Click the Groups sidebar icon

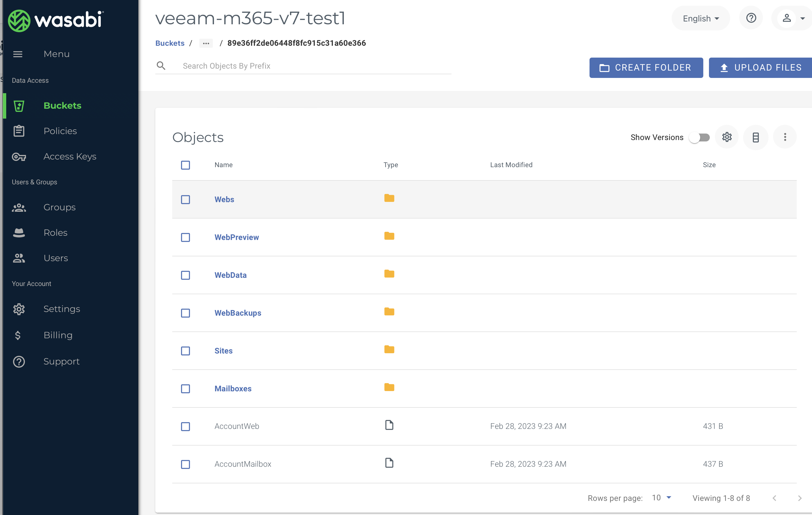click(19, 207)
